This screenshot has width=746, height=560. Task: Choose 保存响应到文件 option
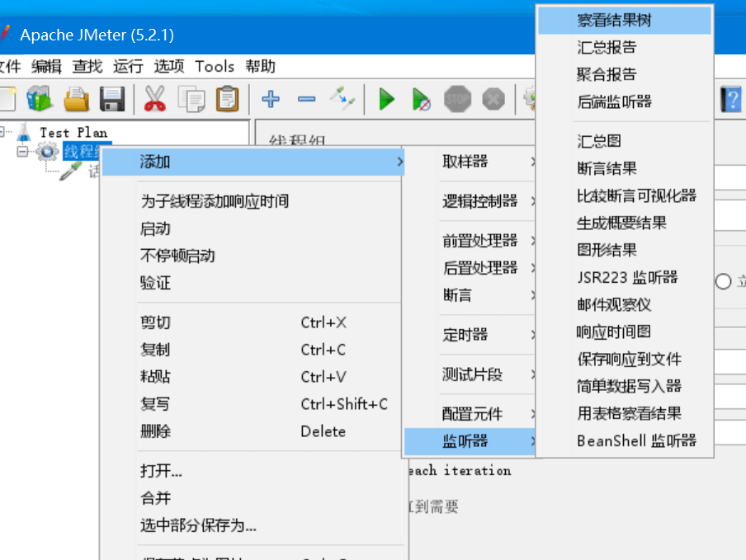point(625,359)
